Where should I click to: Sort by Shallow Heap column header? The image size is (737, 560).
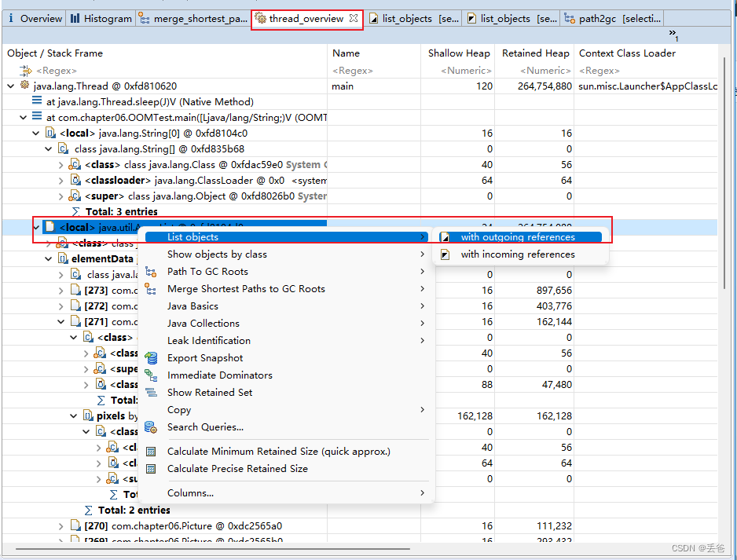click(x=458, y=53)
